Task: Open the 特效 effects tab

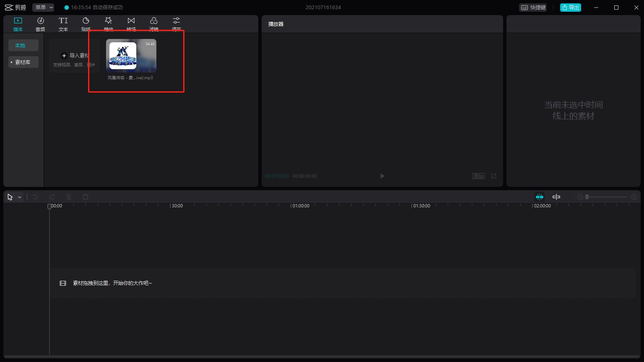Action: (109, 24)
